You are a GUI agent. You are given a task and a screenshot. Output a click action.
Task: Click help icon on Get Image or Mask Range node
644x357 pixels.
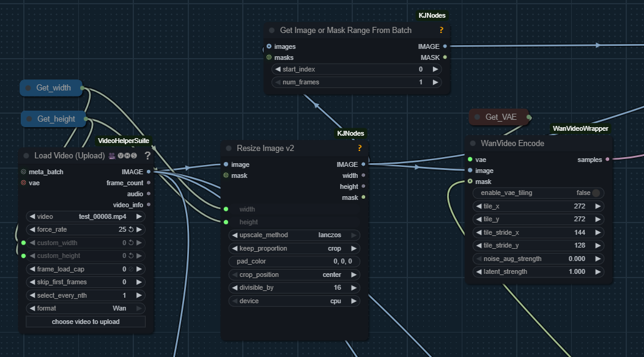click(x=441, y=30)
